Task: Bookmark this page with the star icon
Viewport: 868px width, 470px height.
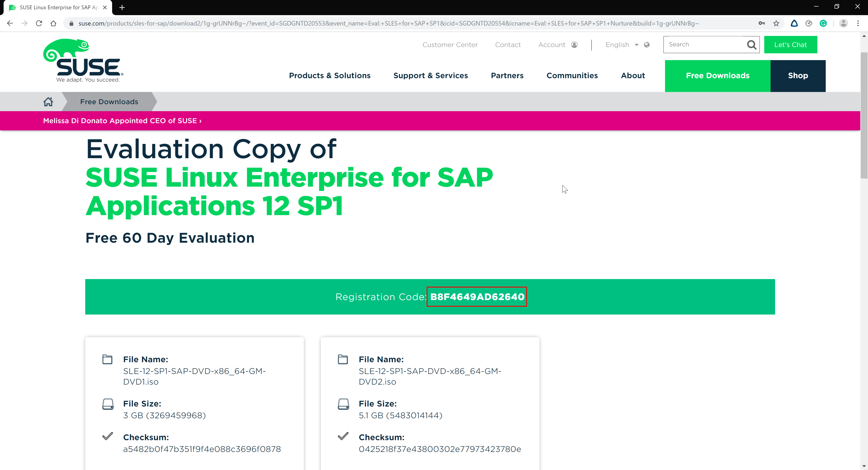Action: [x=776, y=23]
